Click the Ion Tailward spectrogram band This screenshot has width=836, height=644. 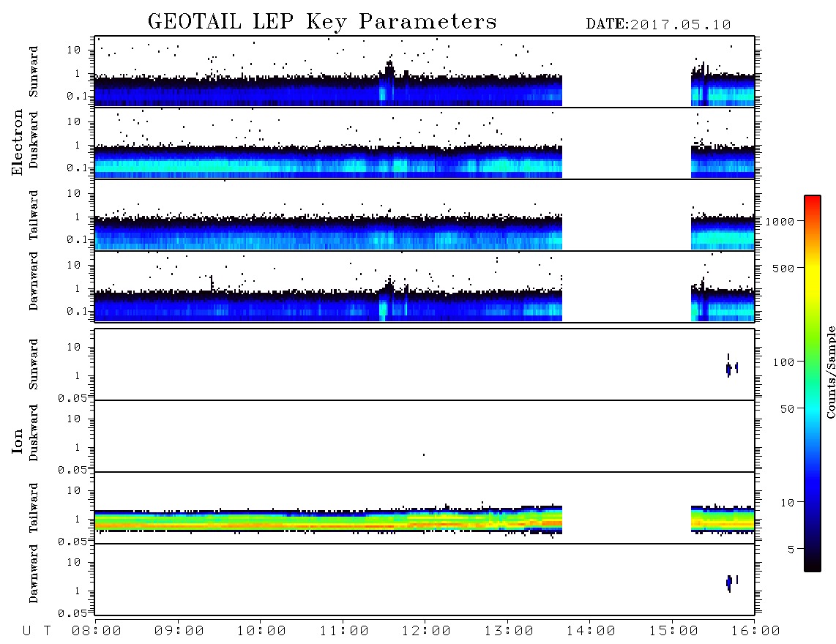[x=329, y=520]
